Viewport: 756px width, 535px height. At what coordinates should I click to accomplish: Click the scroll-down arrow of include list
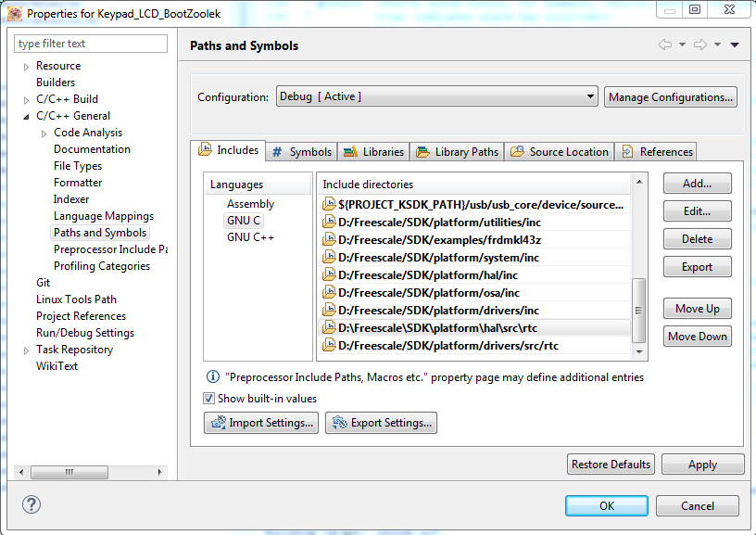pos(639,352)
